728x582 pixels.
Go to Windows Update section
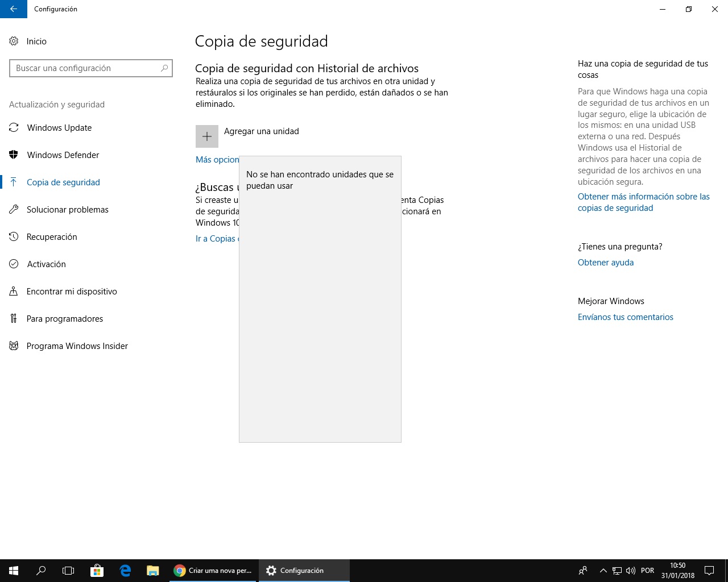(x=59, y=128)
